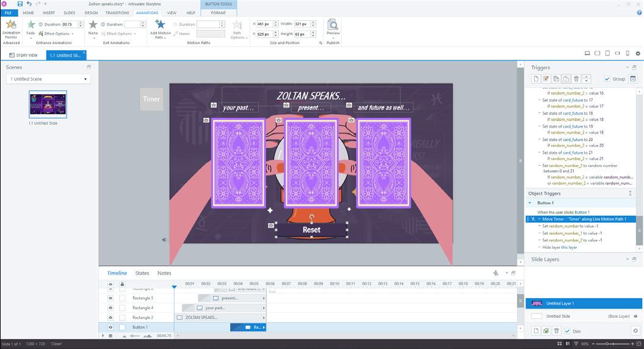Open the variables manager icon in Triggers
The image size is (644, 349).
pos(633,79)
